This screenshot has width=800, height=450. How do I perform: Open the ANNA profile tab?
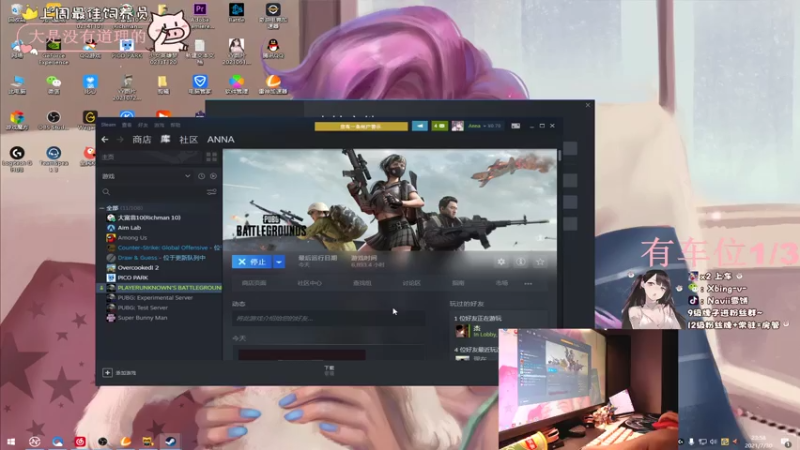[x=220, y=139]
